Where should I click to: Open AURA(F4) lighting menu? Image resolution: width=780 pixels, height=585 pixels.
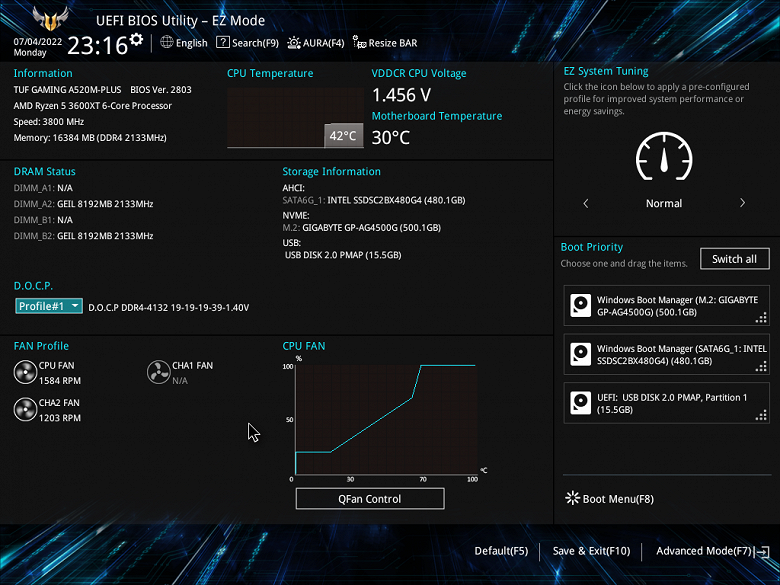coord(323,43)
